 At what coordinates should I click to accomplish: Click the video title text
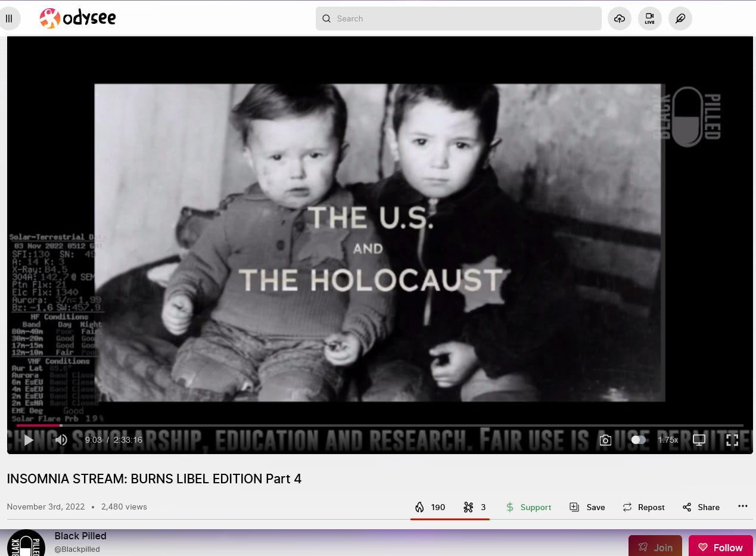click(154, 479)
